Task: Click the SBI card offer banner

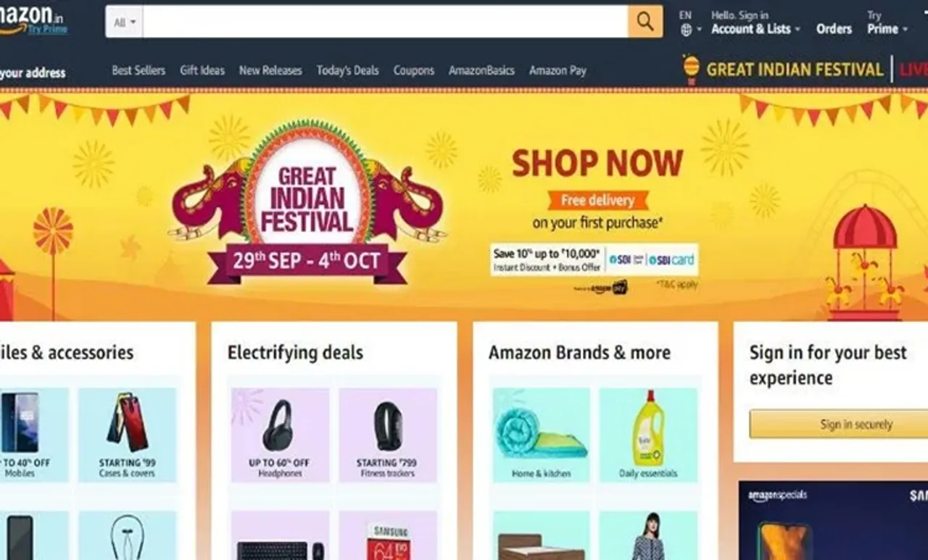Action: click(594, 260)
